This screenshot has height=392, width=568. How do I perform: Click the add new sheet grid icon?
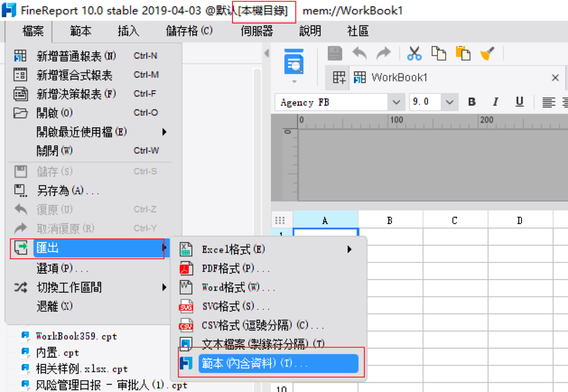[339, 78]
